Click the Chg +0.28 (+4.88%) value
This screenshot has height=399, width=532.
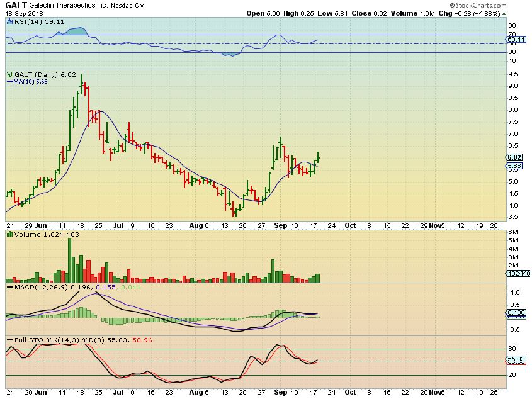coord(469,14)
